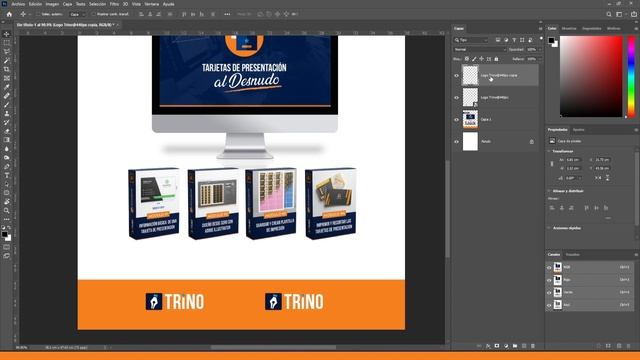The width and height of the screenshot is (640, 360).
Task: Select the Zoom tool in the toolbox
Action: click(7, 211)
